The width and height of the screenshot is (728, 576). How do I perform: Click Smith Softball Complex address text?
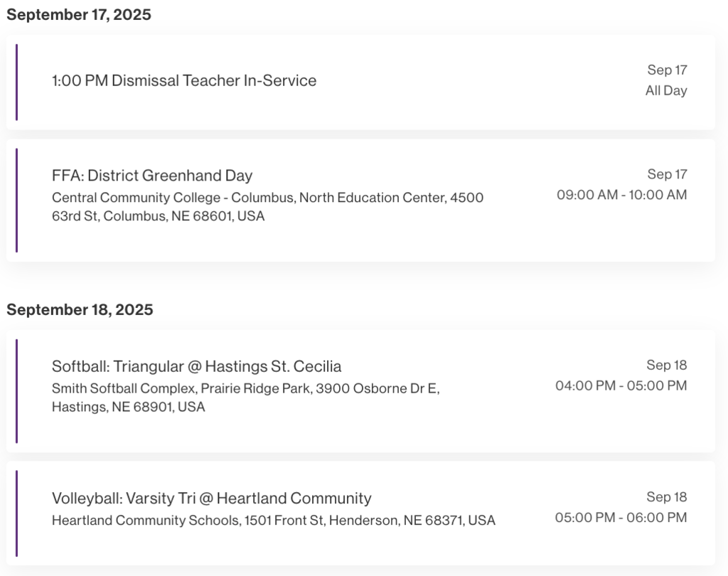(x=245, y=398)
